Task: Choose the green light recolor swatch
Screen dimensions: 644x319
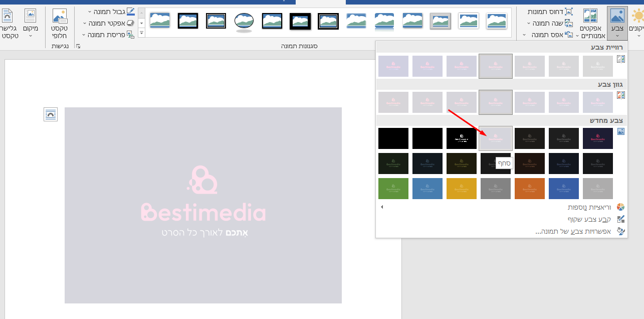Action: point(393,189)
